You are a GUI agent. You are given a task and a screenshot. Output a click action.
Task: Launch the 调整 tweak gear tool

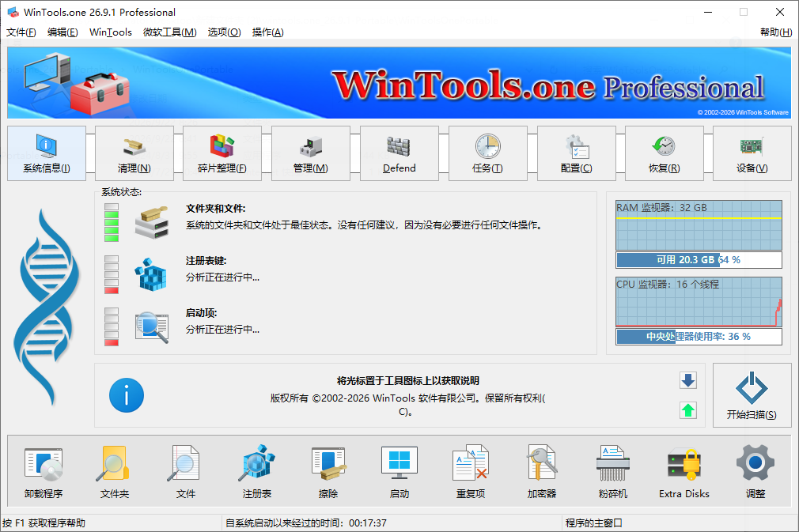tap(755, 471)
